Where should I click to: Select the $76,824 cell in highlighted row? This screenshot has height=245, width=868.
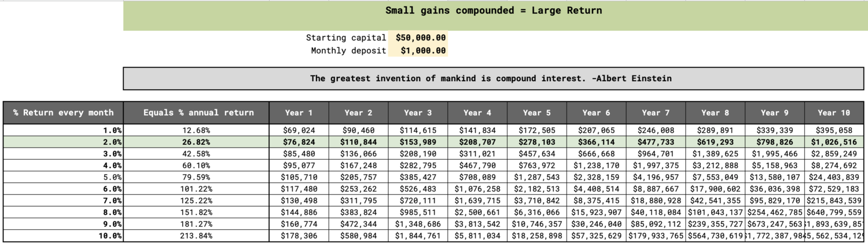click(299, 142)
